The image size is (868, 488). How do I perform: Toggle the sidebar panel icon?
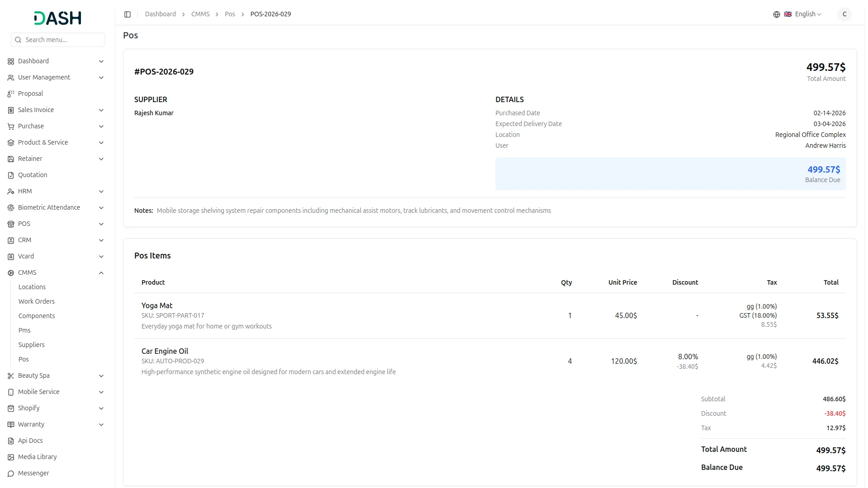pos(127,14)
